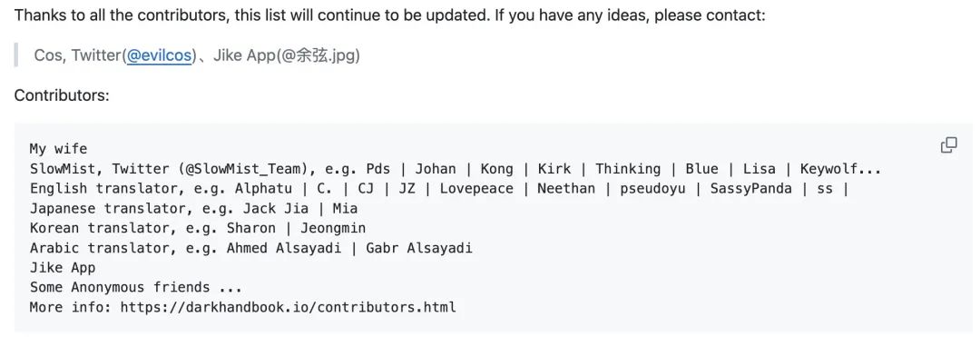980x337 pixels.
Task: Click the name 'Gabr Alsayadi'
Action: [x=418, y=248]
